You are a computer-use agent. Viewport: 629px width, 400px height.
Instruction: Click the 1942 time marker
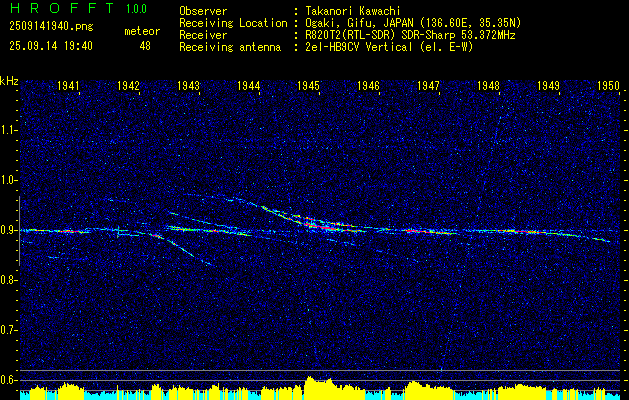pos(128,85)
